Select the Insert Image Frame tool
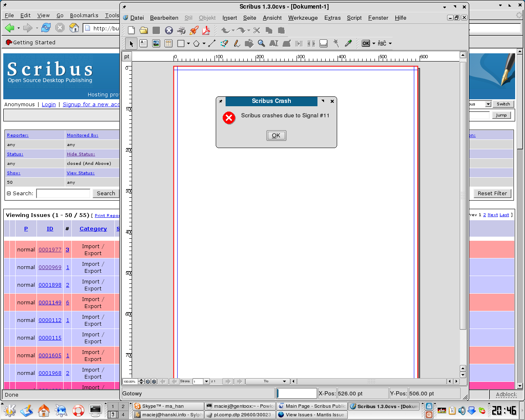Viewport: 525px width, 420px height. pos(156,43)
